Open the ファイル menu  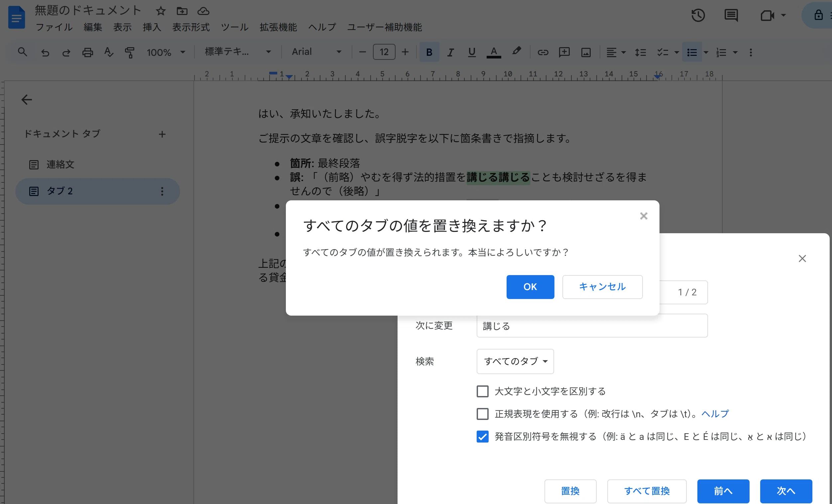[x=54, y=27]
